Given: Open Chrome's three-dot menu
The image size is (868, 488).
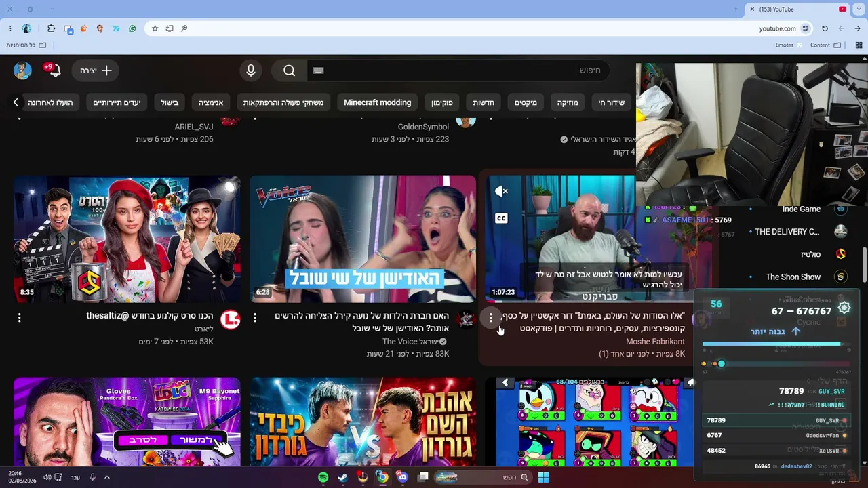Looking at the screenshot, I should 10,28.
